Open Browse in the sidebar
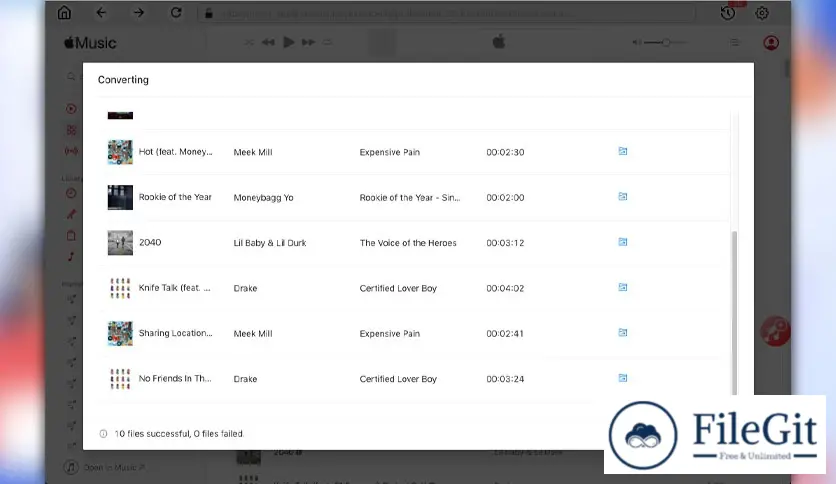The width and height of the screenshot is (836, 484). coord(71,130)
